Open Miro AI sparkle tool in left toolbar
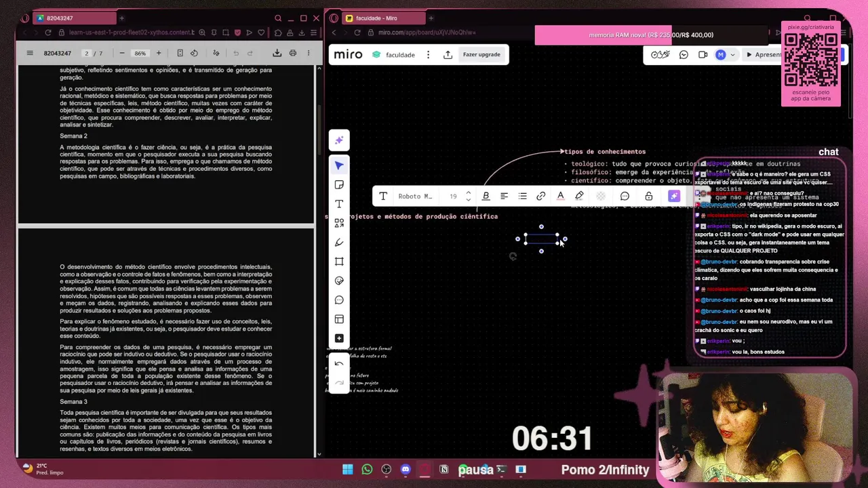This screenshot has height=488, width=868. (x=339, y=140)
